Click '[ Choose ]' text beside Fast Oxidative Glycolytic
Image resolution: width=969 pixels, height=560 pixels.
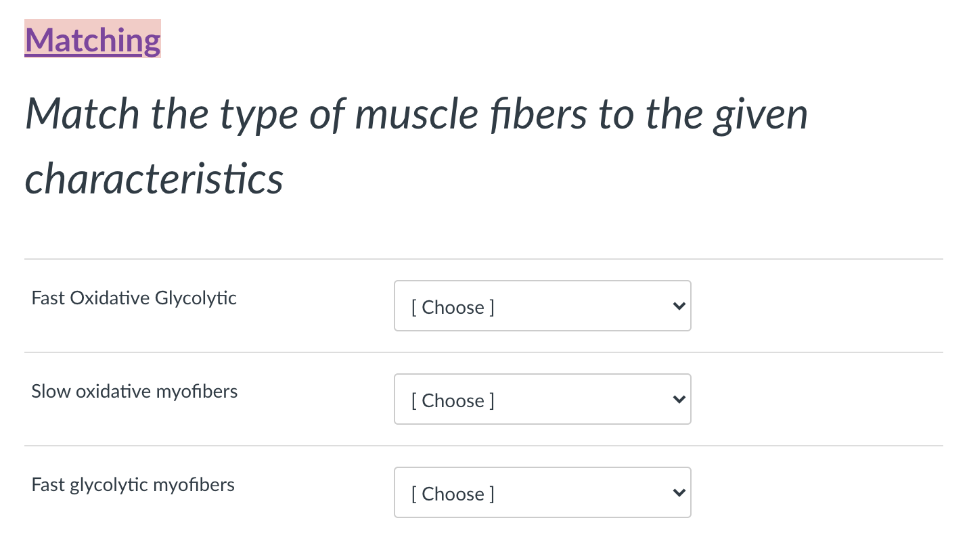[453, 307]
